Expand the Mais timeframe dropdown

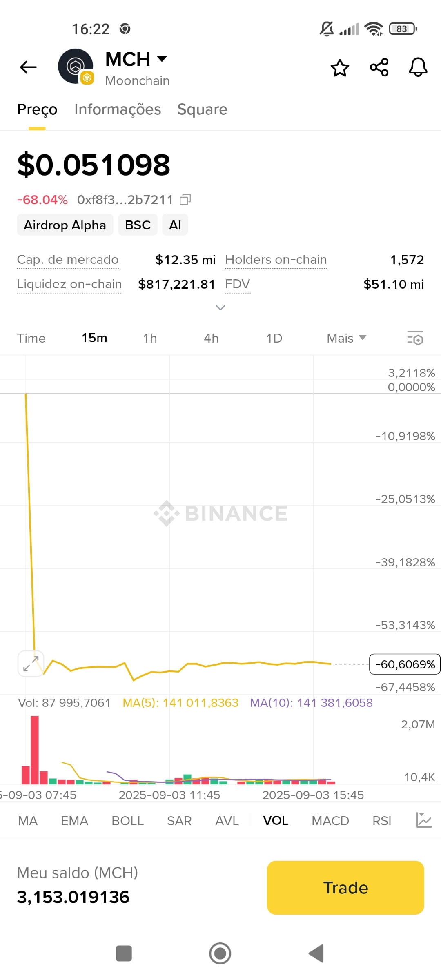point(347,338)
